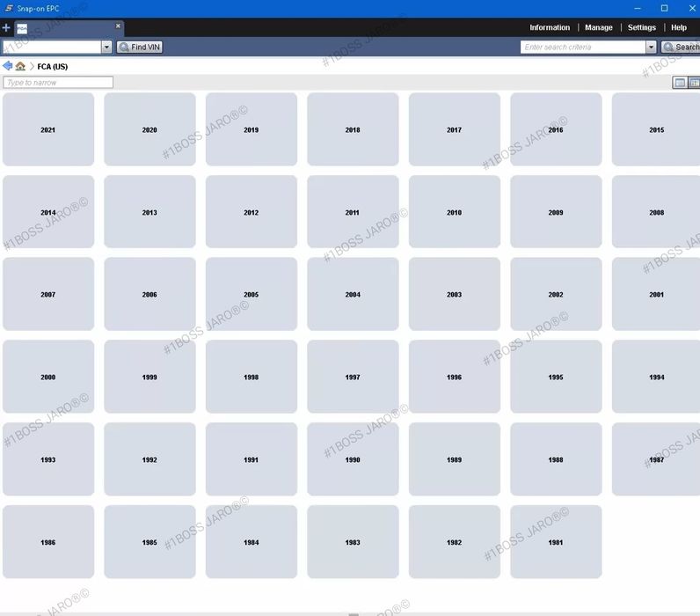This screenshot has height=616, width=700.
Task: Open a new tab with plus icon
Action: (x=6, y=28)
